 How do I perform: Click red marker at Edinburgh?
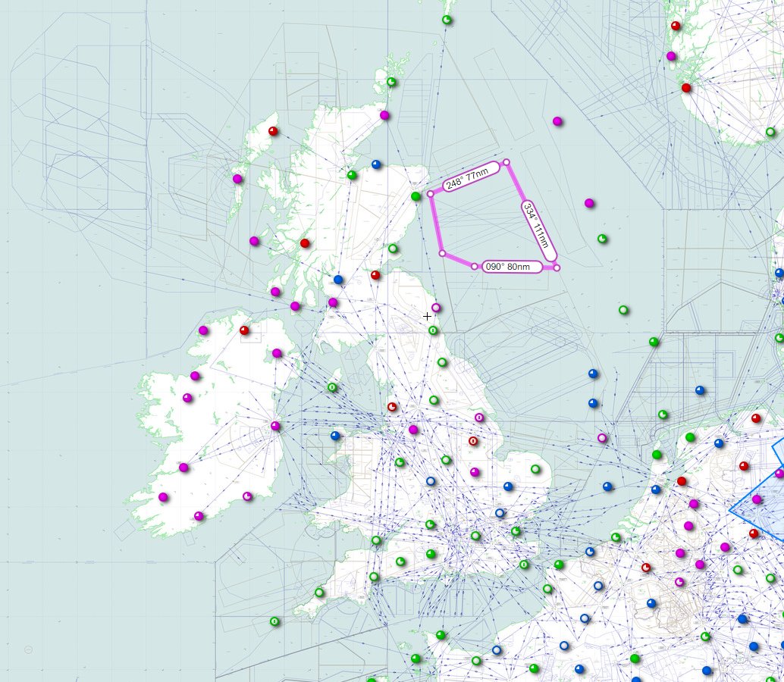pos(375,275)
